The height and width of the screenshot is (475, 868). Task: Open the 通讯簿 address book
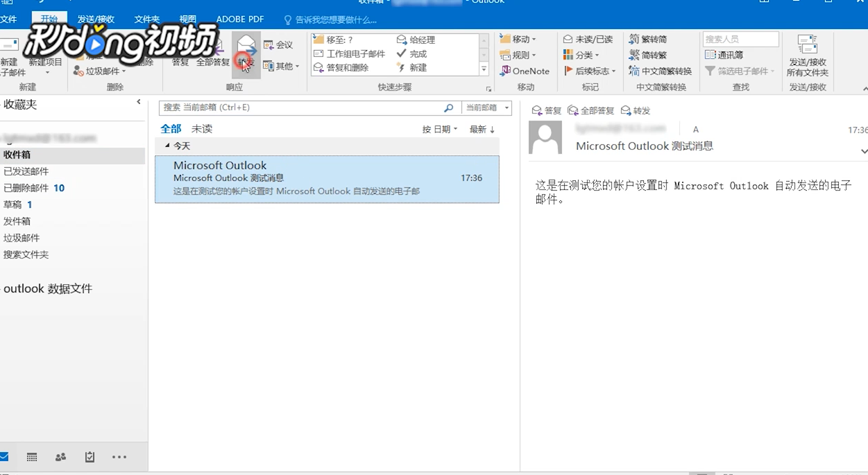click(724, 55)
